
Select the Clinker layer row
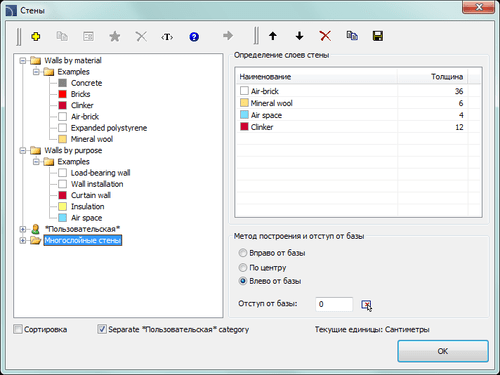[x=358, y=127]
